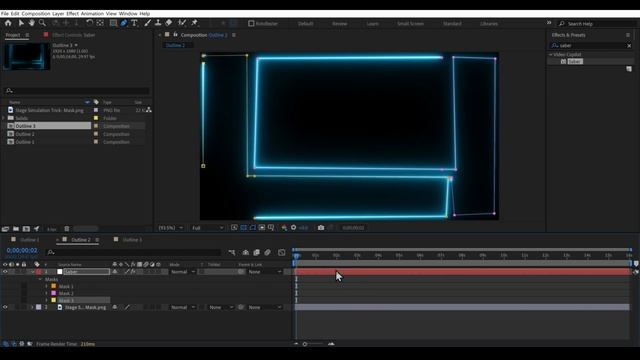The height and width of the screenshot is (360, 640).
Task: Switch to the Outline 1 timeline tab
Action: tap(30, 240)
